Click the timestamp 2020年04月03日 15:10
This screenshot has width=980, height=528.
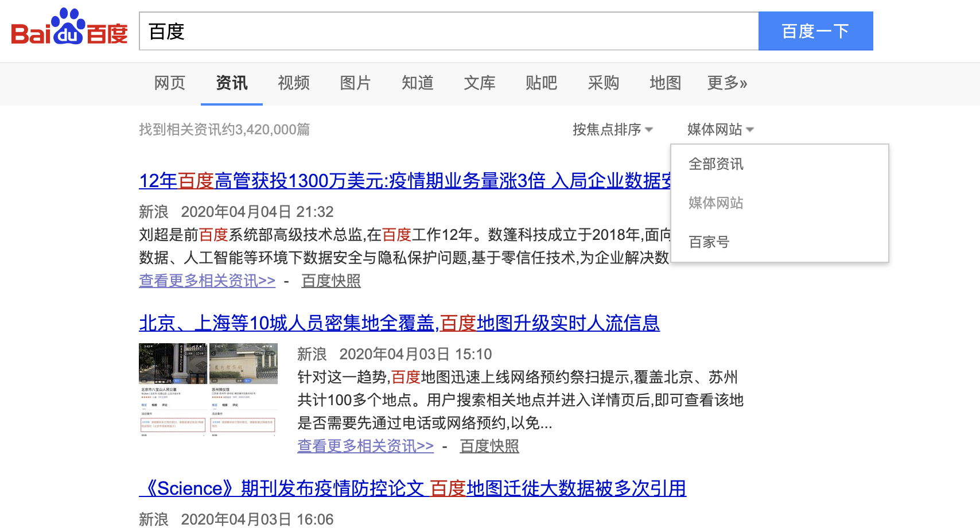click(x=415, y=354)
